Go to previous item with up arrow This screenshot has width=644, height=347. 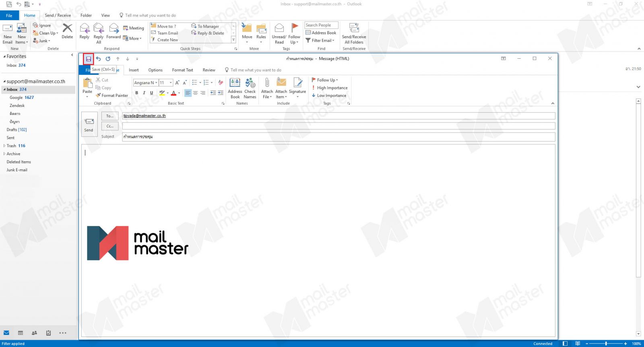[118, 59]
